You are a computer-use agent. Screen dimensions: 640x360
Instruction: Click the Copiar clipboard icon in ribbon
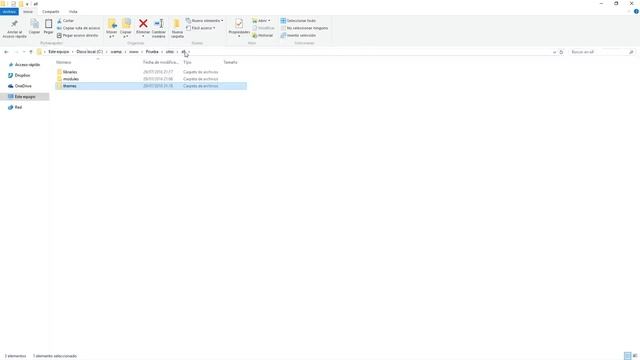(x=34, y=24)
